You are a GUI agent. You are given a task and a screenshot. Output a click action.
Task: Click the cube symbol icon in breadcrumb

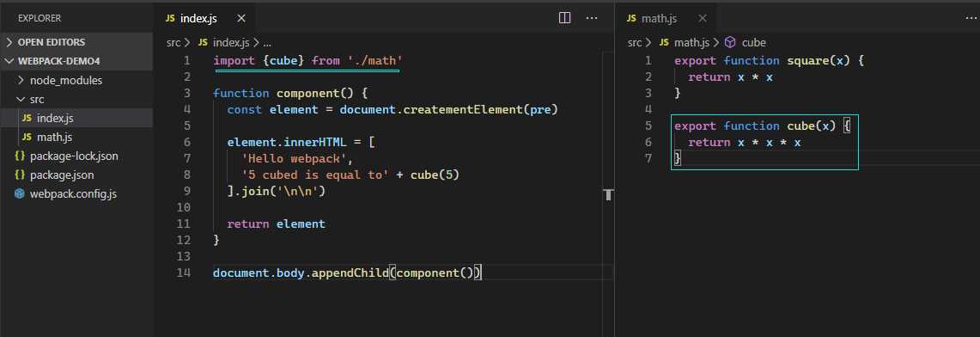pyautogui.click(x=729, y=42)
